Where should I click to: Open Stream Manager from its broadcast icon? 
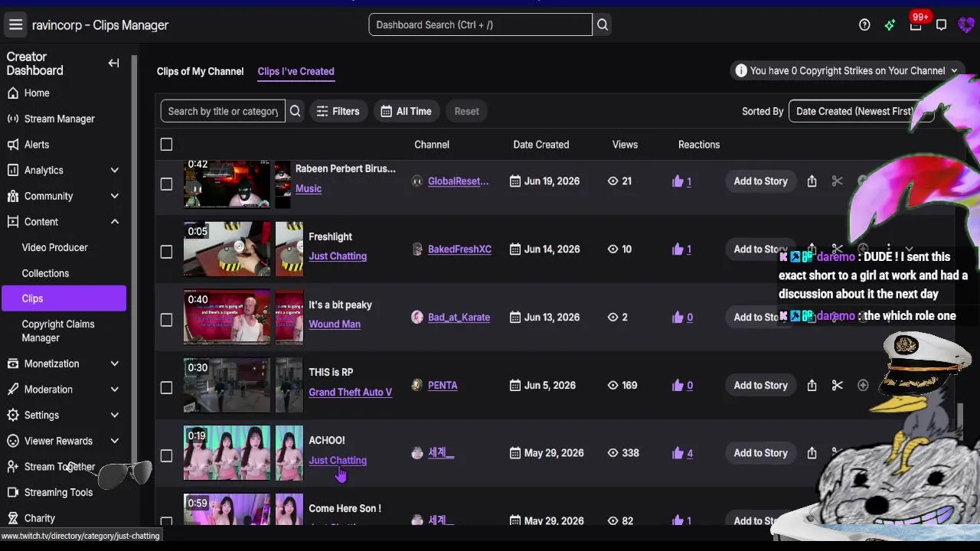click(12, 119)
